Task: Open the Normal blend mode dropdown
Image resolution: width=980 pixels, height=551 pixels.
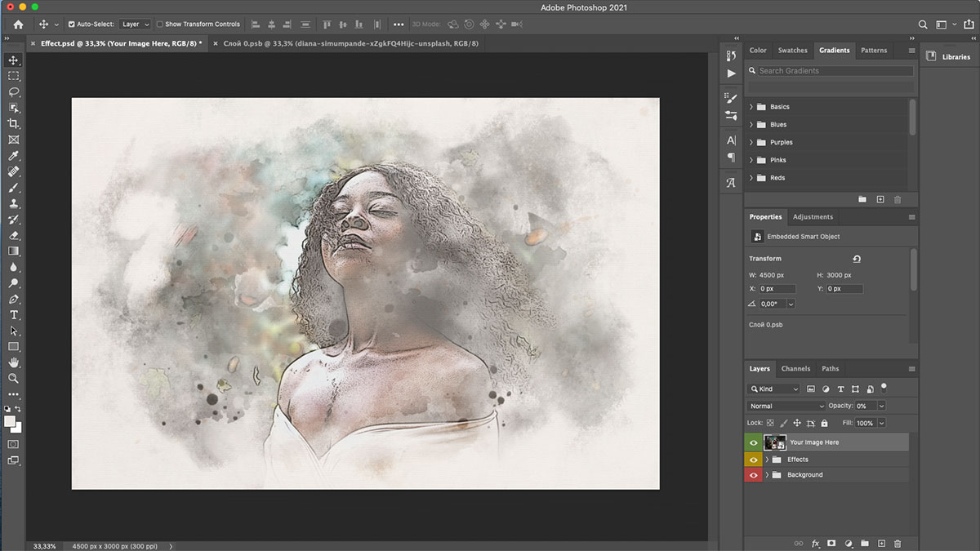Action: pyautogui.click(x=786, y=406)
